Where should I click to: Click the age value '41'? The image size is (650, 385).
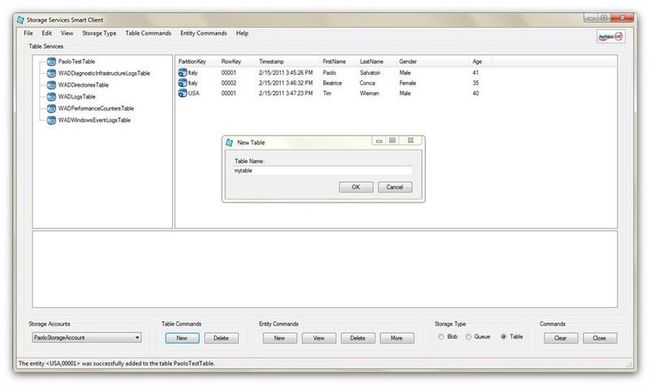[475, 73]
